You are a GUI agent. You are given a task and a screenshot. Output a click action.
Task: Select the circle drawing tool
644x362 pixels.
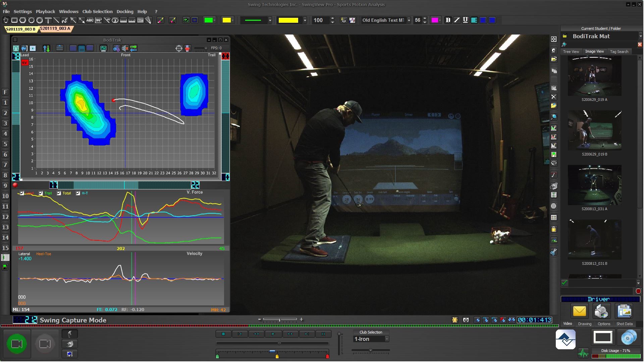click(x=31, y=20)
